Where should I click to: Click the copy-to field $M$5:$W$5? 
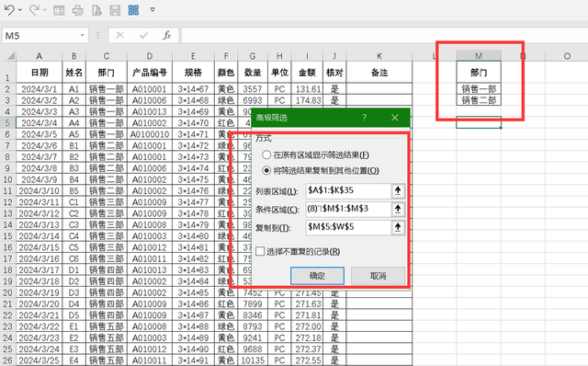[x=348, y=227]
